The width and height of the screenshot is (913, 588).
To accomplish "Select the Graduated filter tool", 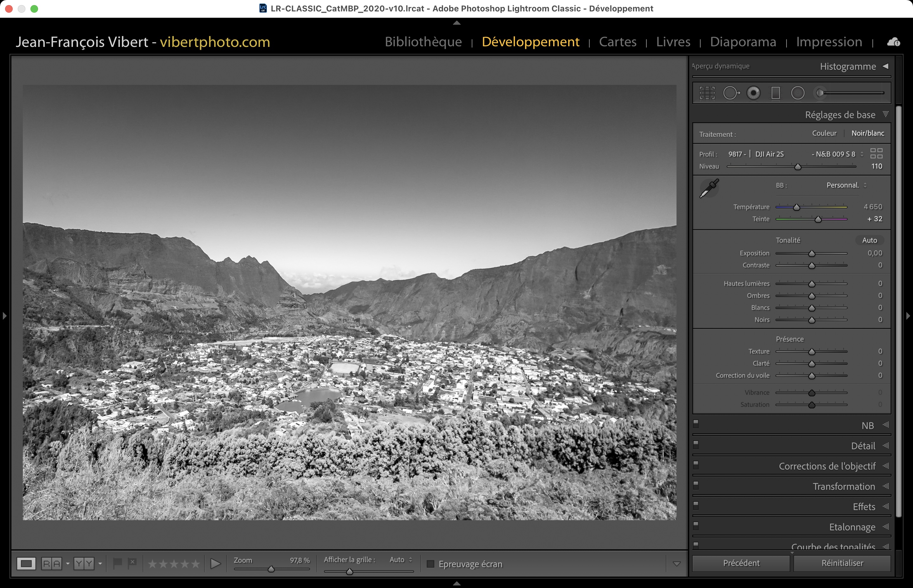I will (775, 93).
